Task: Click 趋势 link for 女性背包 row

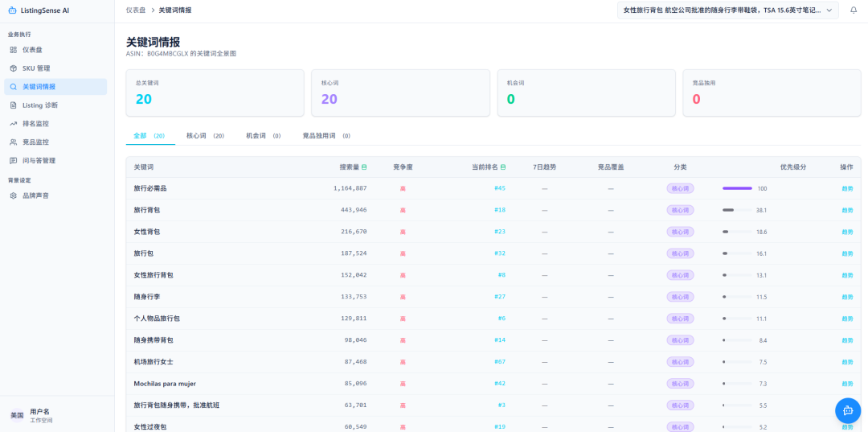Action: pos(847,232)
